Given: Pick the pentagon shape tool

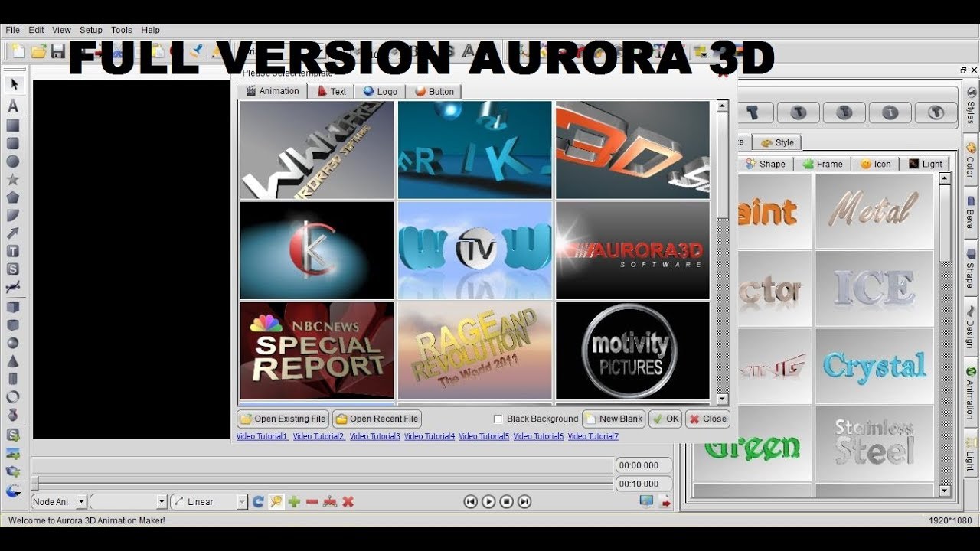Looking at the screenshot, I should pyautogui.click(x=13, y=197).
